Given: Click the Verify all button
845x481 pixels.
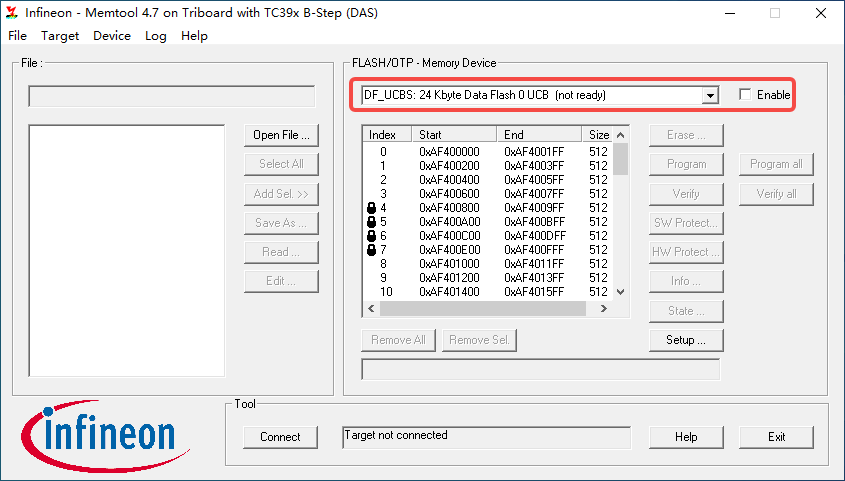Looking at the screenshot, I should point(777,194).
